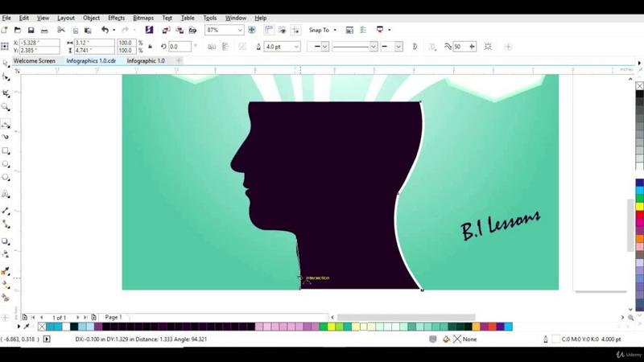Click the horizontal scrollbar below the canvas

pyautogui.click(x=407, y=317)
